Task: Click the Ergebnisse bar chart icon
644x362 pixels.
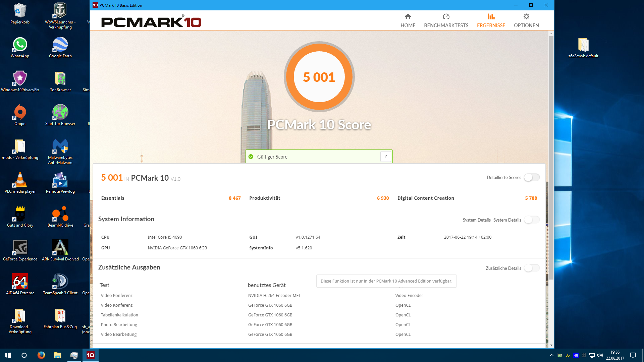Action: coord(491,16)
